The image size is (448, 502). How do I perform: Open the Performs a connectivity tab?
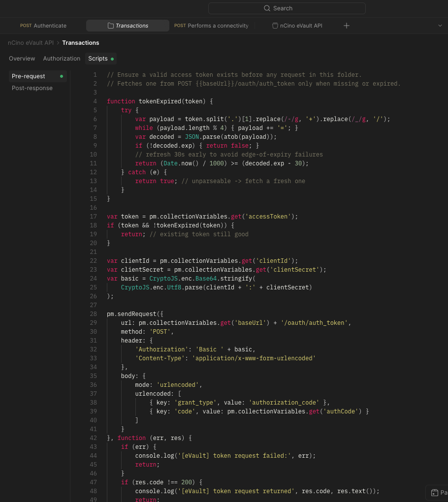point(211,26)
